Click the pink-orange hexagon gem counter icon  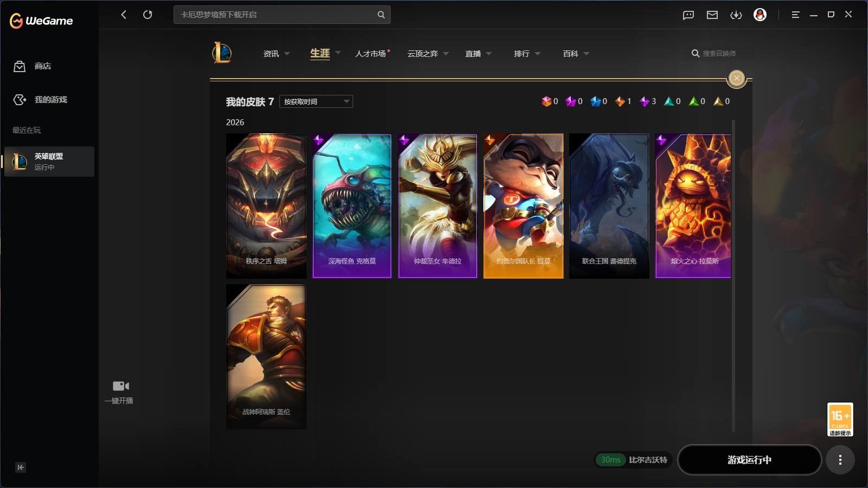coord(546,101)
